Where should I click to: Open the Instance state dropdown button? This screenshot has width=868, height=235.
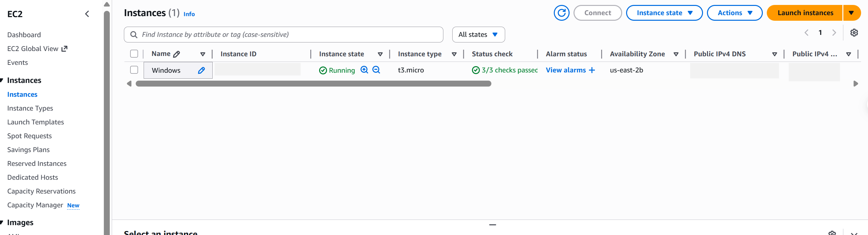[x=664, y=13]
